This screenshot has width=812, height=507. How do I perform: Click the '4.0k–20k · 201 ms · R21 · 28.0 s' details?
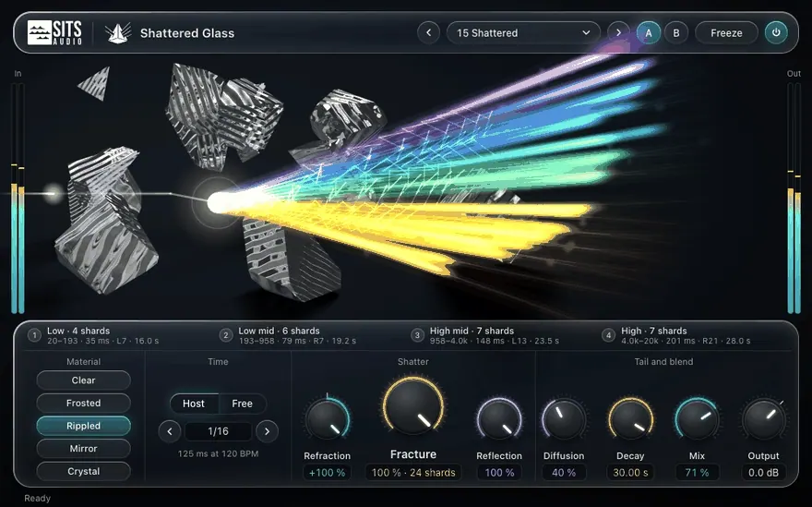[686, 341]
